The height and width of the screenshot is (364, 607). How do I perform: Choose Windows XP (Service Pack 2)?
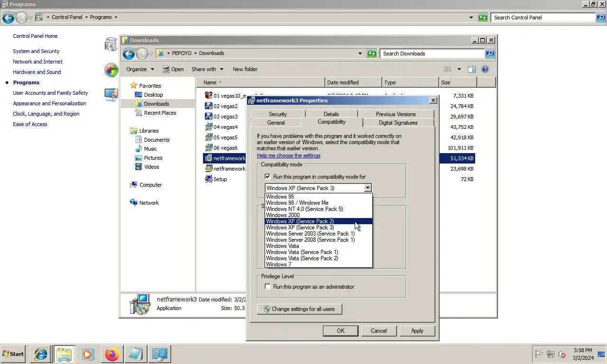point(319,221)
